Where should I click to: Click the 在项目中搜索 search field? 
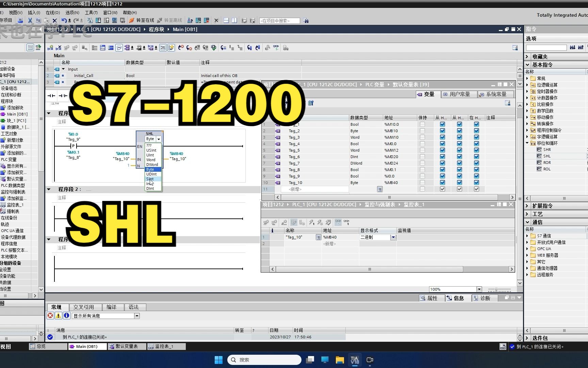280,21
